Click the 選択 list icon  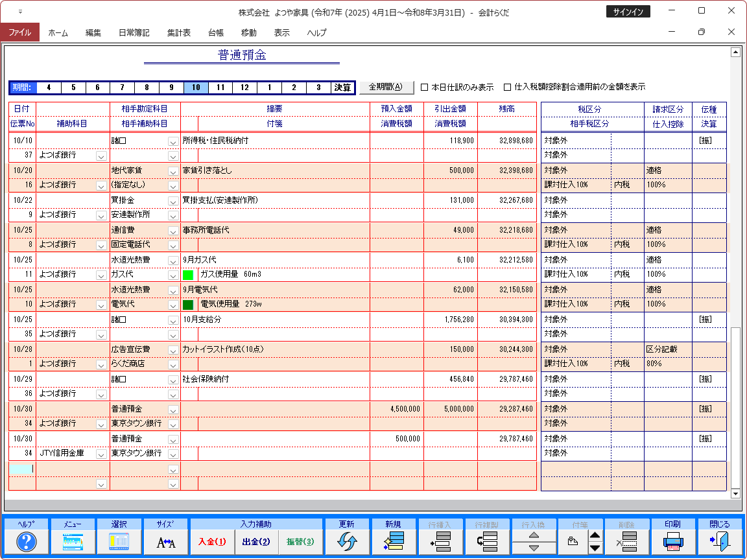[x=119, y=541]
